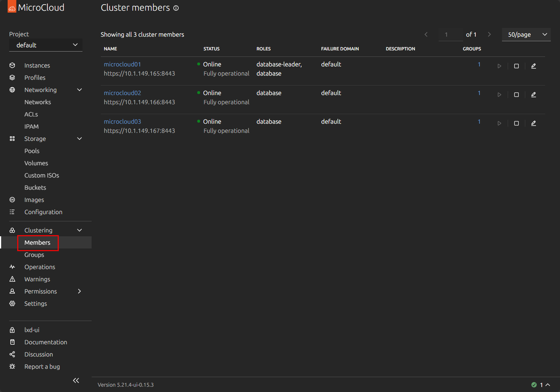
Task: Click the Discussion share icon
Action: [12, 354]
